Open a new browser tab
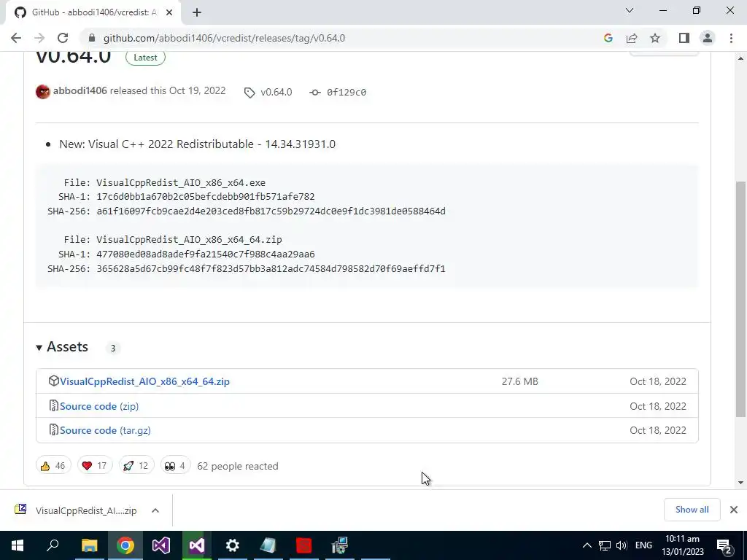 [x=197, y=12]
